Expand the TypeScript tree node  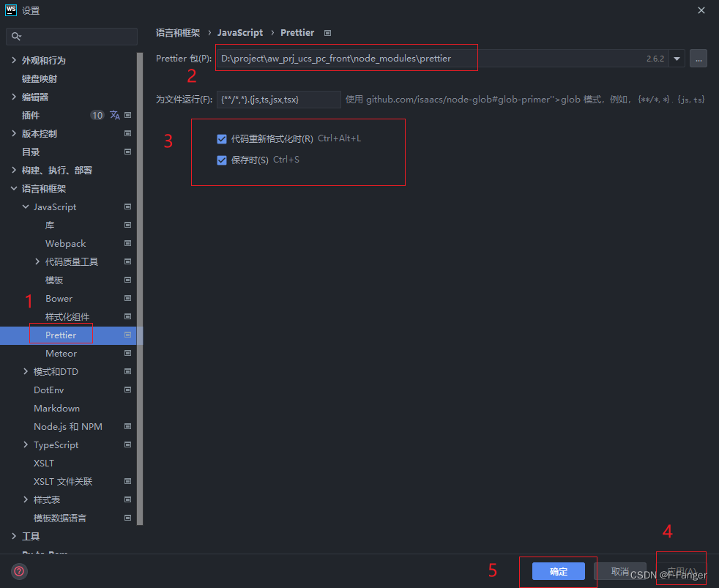point(27,444)
